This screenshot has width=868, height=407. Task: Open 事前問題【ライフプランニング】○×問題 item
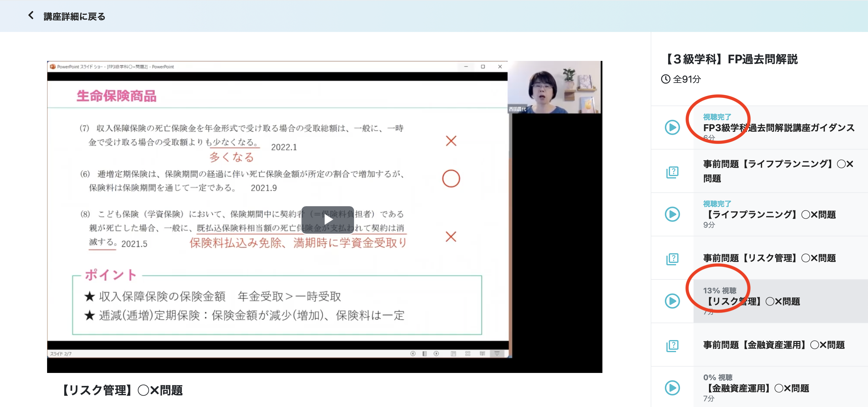click(x=778, y=171)
